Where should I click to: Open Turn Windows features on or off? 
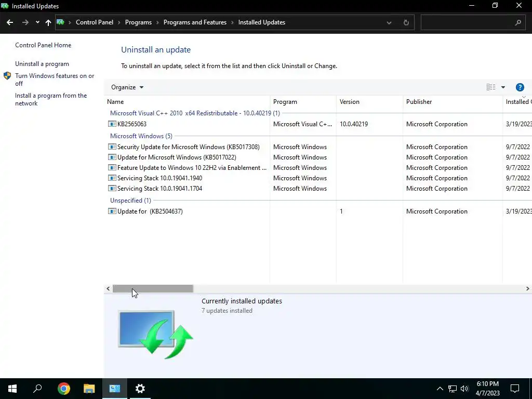(x=55, y=79)
